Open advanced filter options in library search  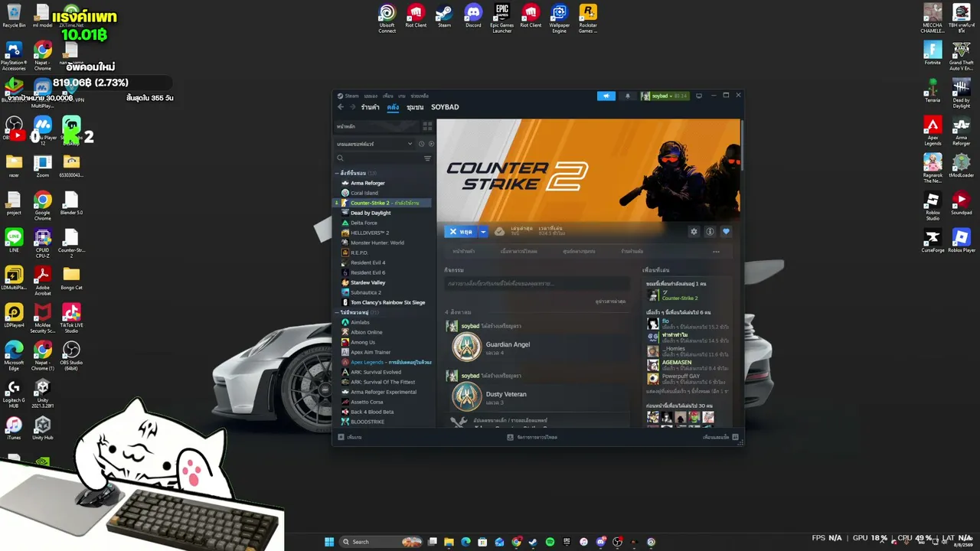[427, 158]
